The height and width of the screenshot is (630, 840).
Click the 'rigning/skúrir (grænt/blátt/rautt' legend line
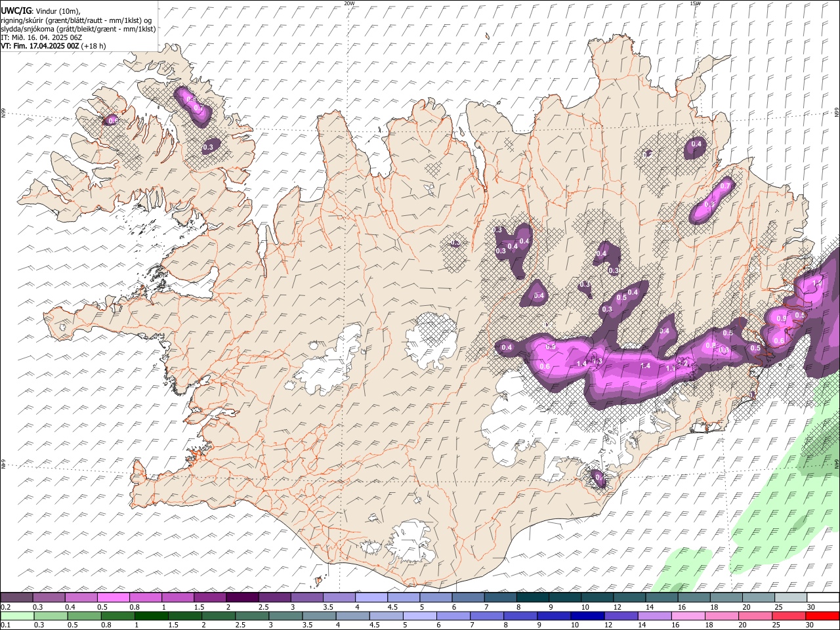click(x=75, y=20)
